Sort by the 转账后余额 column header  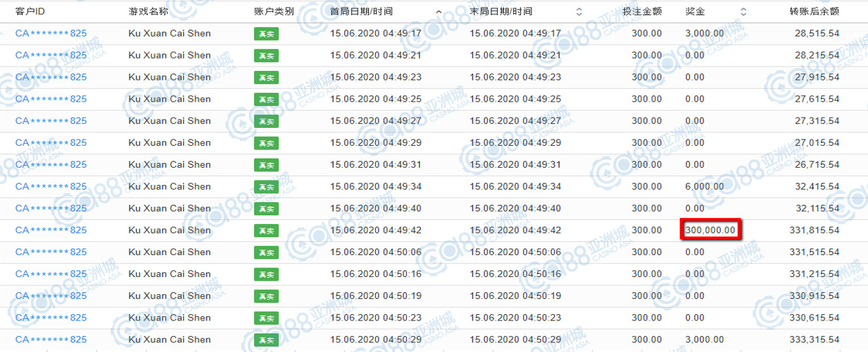(x=814, y=12)
